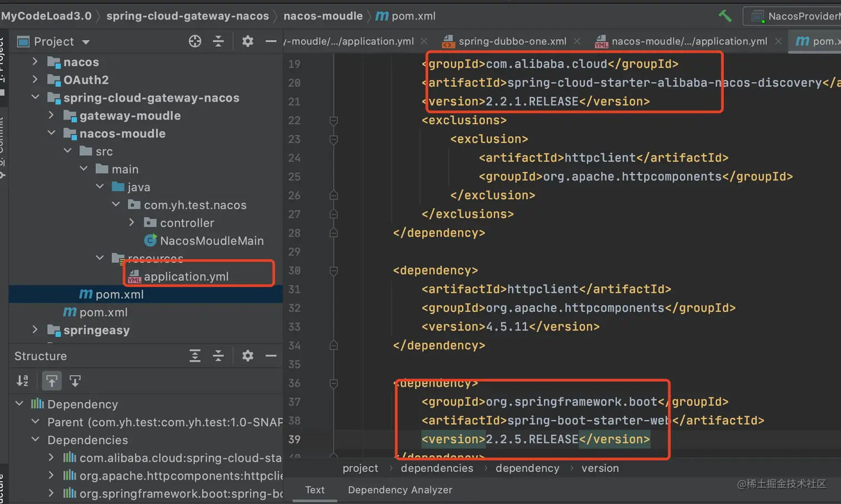Hide the Project panel with minus icon
Viewport: 841px width, 504px height.
(x=271, y=41)
